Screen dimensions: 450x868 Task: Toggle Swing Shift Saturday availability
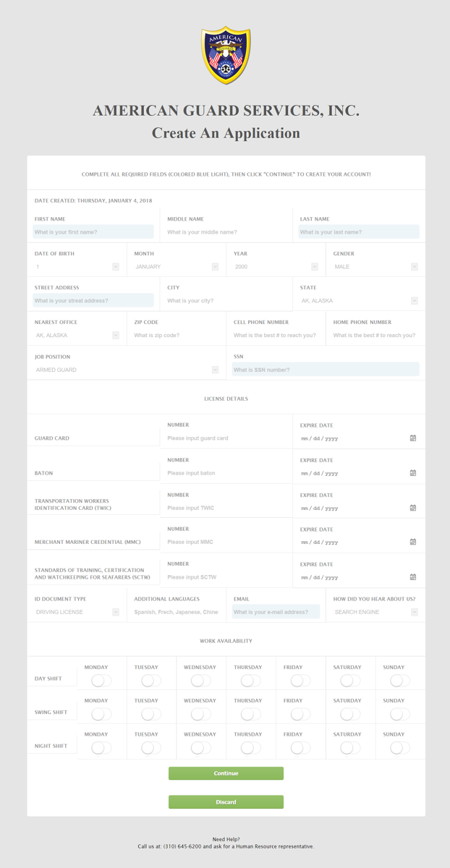point(350,714)
